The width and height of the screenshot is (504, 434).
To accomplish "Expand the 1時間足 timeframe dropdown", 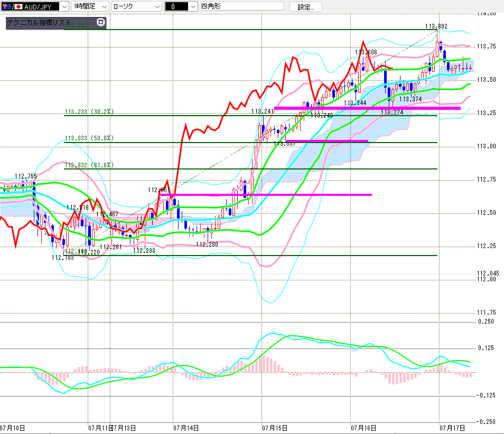I will [90, 6].
